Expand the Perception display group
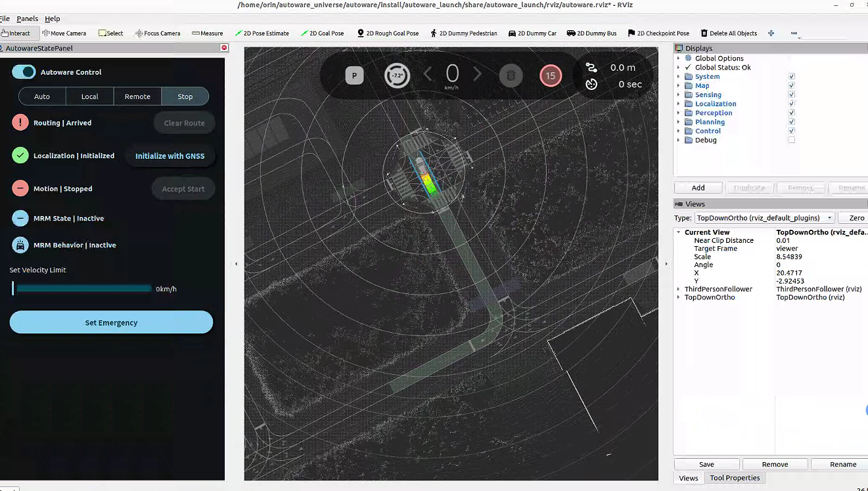Viewport: 868px width, 491px height. point(679,113)
